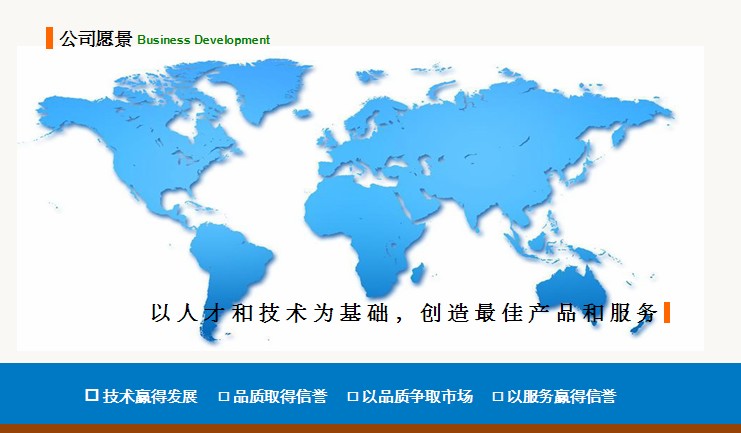Click the 公司愿景 heading
741x433 pixels.
click(95, 39)
